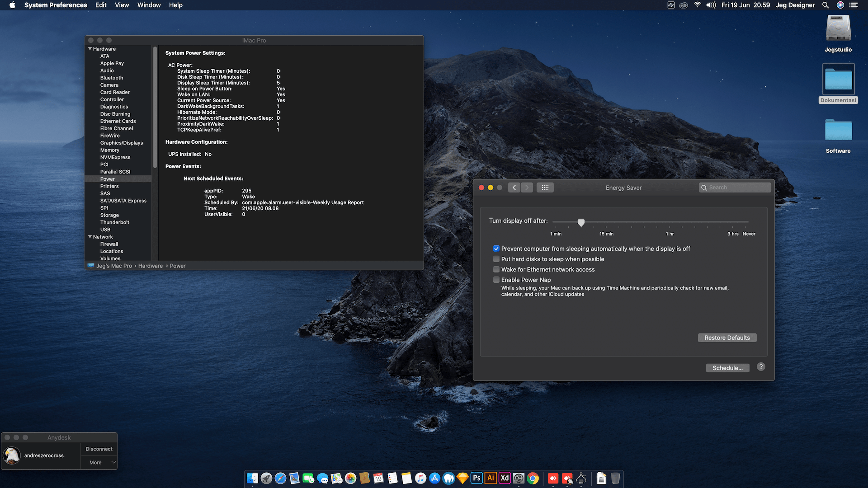The image size is (868, 488).
Task: Uncheck Prevent computer from sleeping automatically
Action: tap(496, 249)
